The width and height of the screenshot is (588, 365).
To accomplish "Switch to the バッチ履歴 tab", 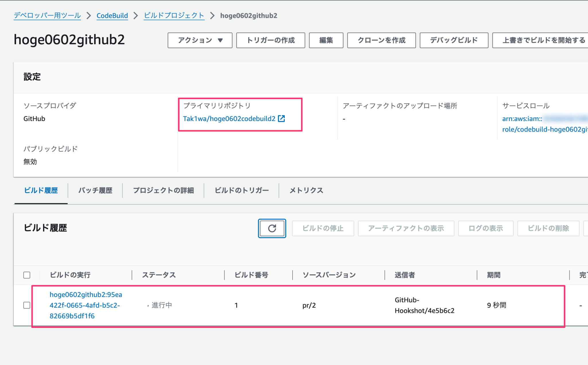I will point(95,190).
